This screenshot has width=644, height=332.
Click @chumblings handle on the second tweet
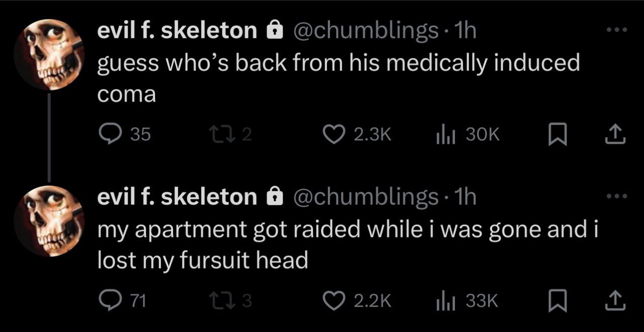point(365,197)
